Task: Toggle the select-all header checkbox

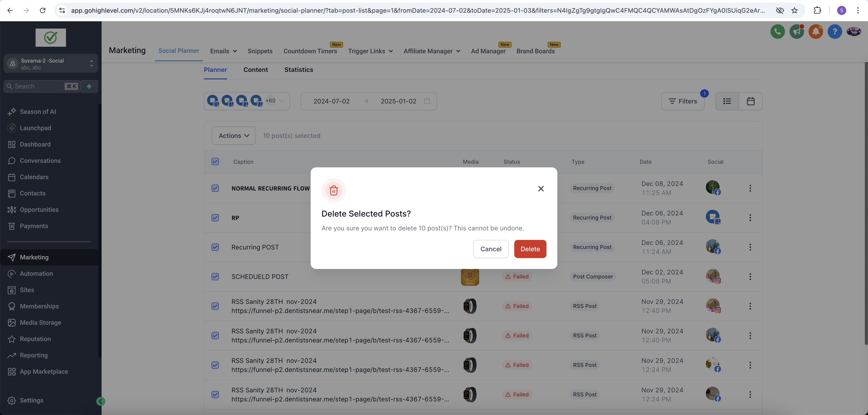Action: (215, 161)
